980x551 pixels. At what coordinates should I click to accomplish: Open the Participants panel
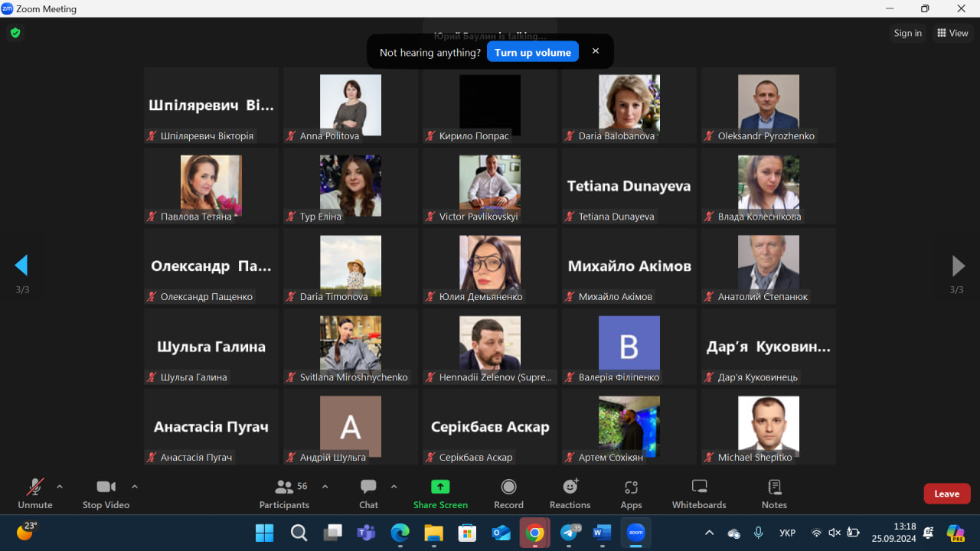pyautogui.click(x=284, y=493)
